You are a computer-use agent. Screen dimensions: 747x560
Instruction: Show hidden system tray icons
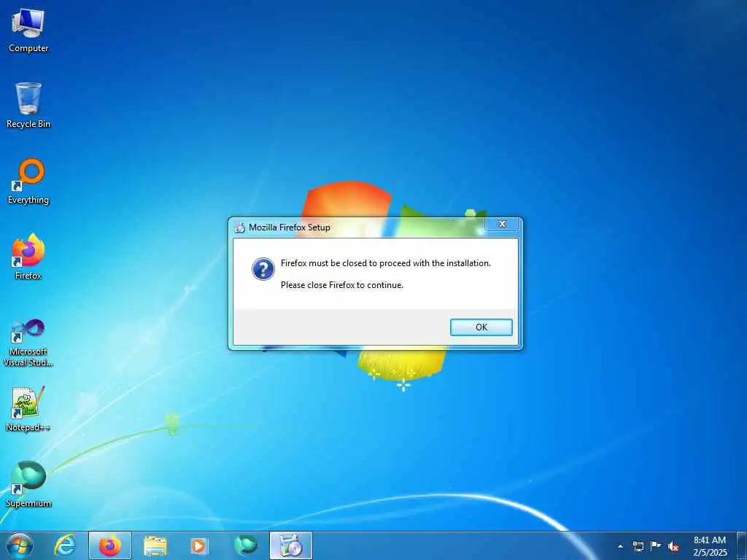pyautogui.click(x=620, y=546)
